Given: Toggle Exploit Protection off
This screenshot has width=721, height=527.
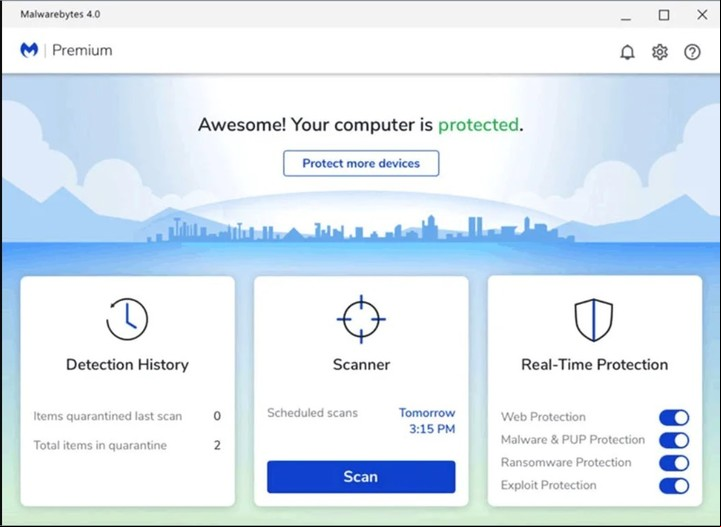Looking at the screenshot, I should click(674, 486).
